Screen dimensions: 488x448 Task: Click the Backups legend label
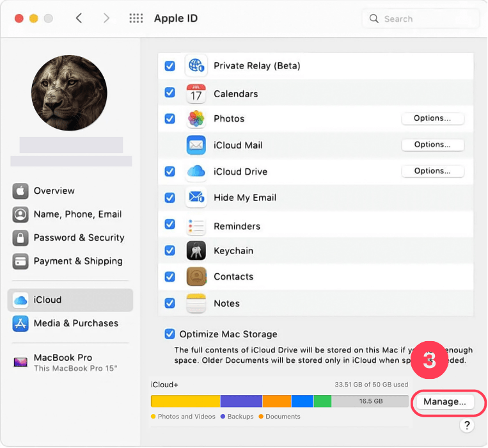tap(240, 417)
